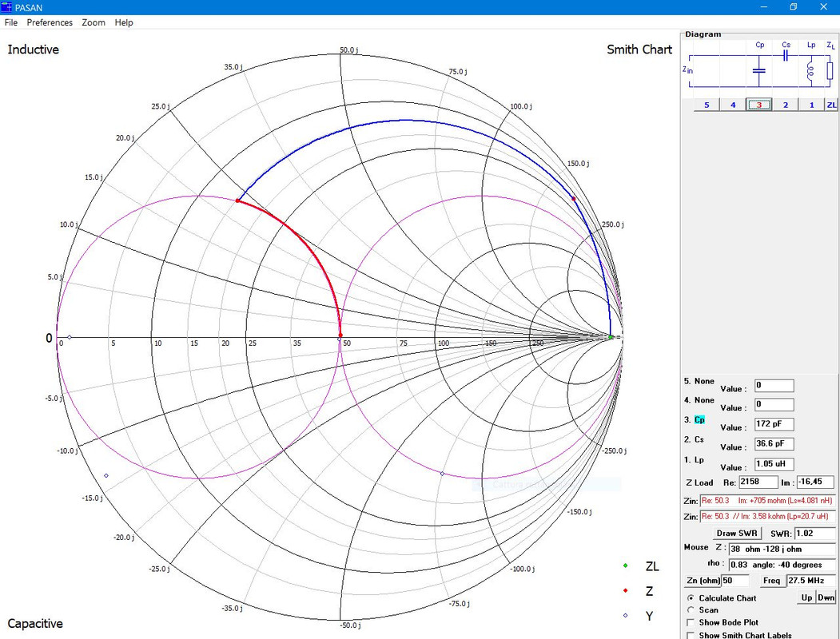
Task: Click the Zn impedance field 50
Action: tap(735, 580)
